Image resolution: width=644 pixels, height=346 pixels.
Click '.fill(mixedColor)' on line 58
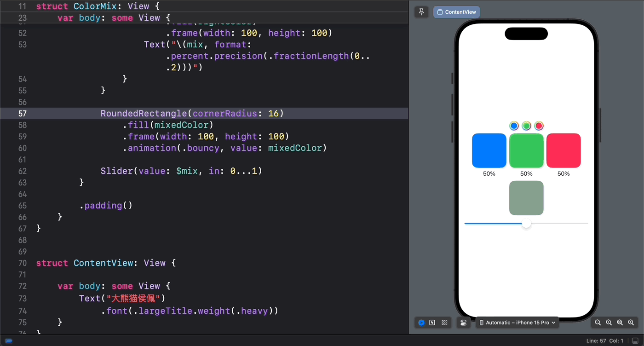[x=168, y=125]
